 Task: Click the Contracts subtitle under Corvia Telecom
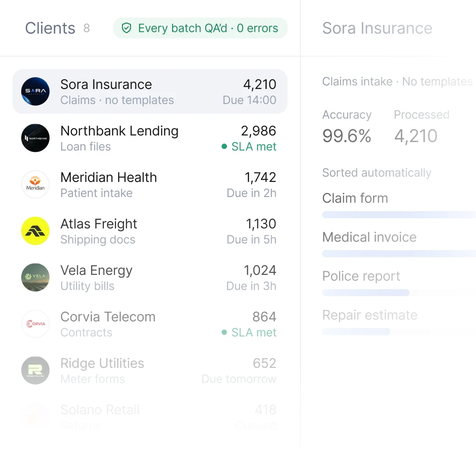coord(86,332)
